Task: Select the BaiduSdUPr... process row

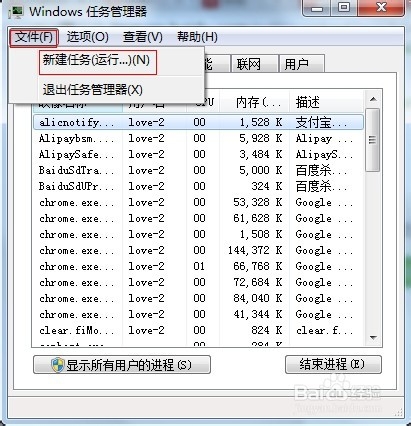Action: 198,186
